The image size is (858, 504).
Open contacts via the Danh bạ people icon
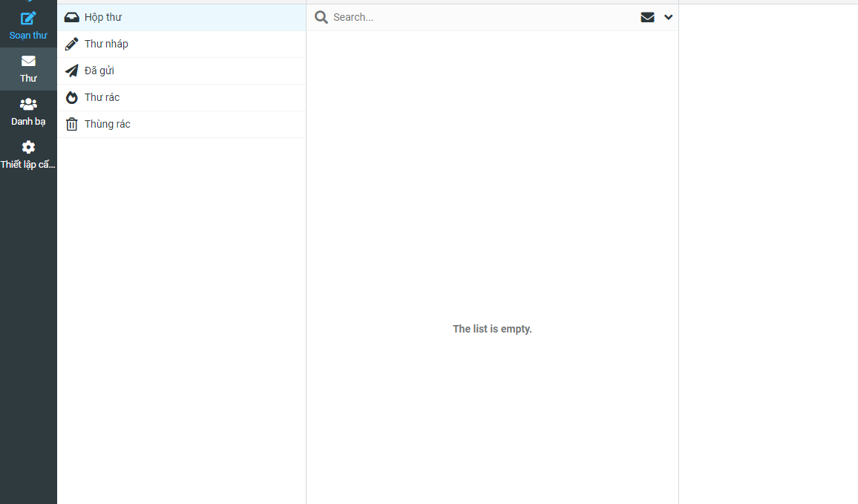coord(28,104)
